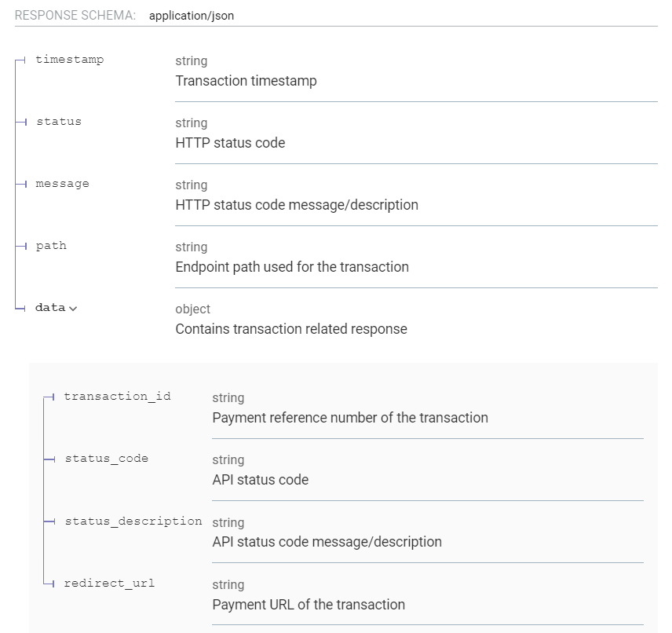Open the data object disclosure chevron

(73, 308)
